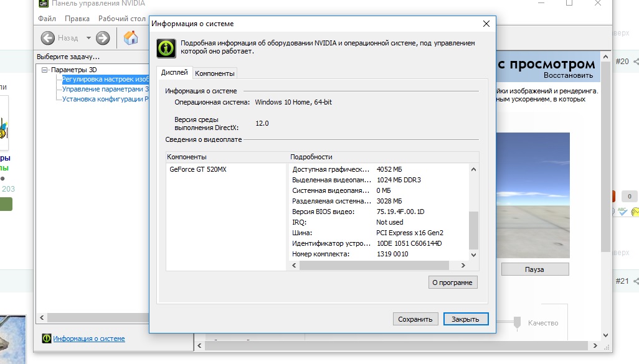This screenshot has width=639, height=364.
Task: Click the Компоненты column header
Action: (x=227, y=157)
